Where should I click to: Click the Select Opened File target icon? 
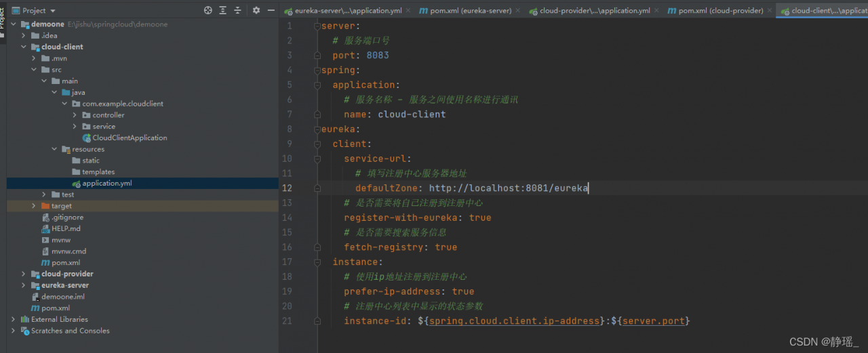pos(208,10)
